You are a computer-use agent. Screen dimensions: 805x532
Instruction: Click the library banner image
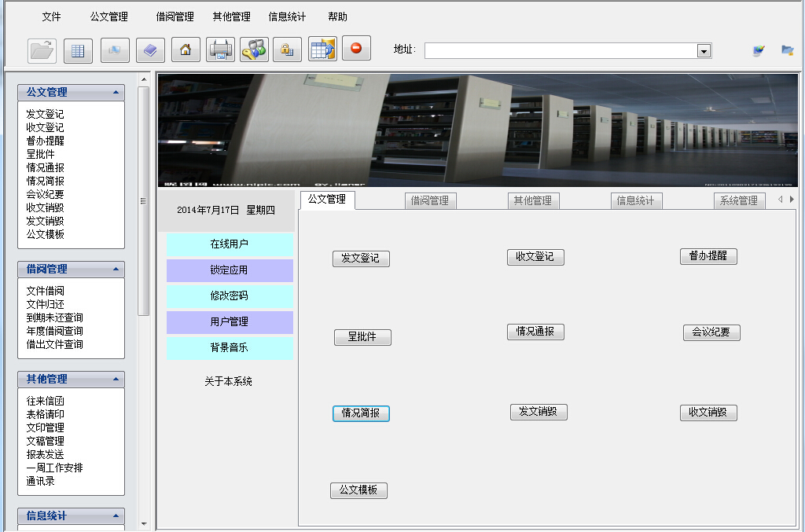click(478, 130)
